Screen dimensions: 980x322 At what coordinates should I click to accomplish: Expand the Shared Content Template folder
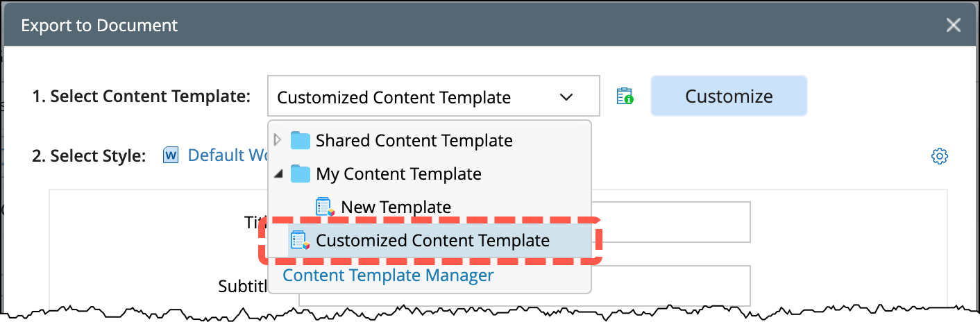(x=278, y=140)
